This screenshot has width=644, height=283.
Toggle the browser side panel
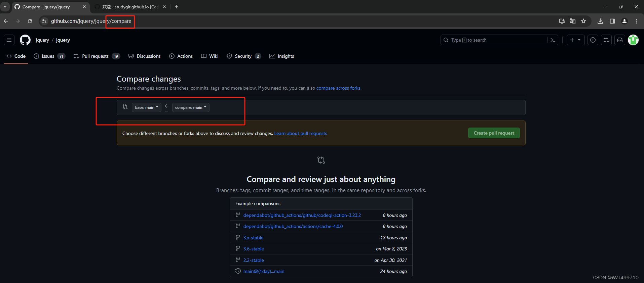click(612, 21)
